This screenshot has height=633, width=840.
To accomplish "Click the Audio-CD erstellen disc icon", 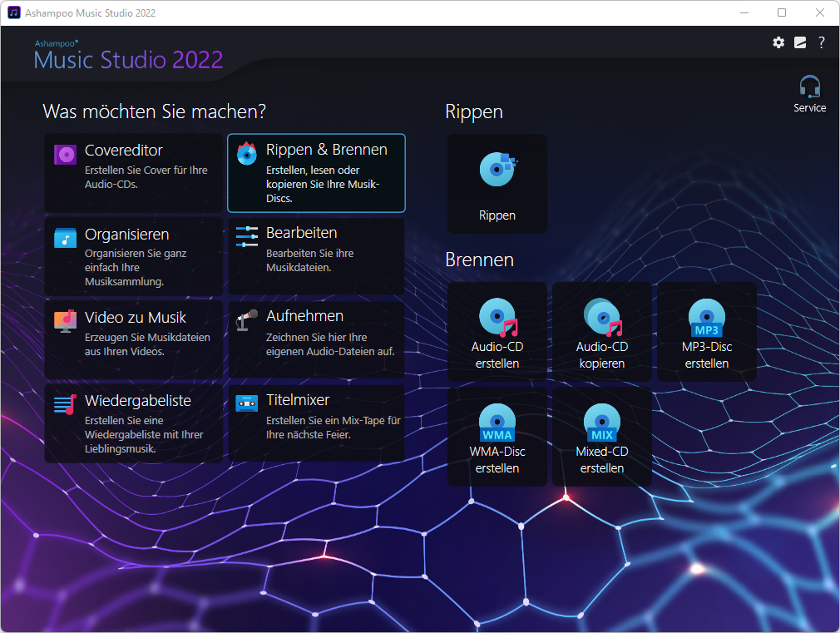I will click(x=498, y=317).
